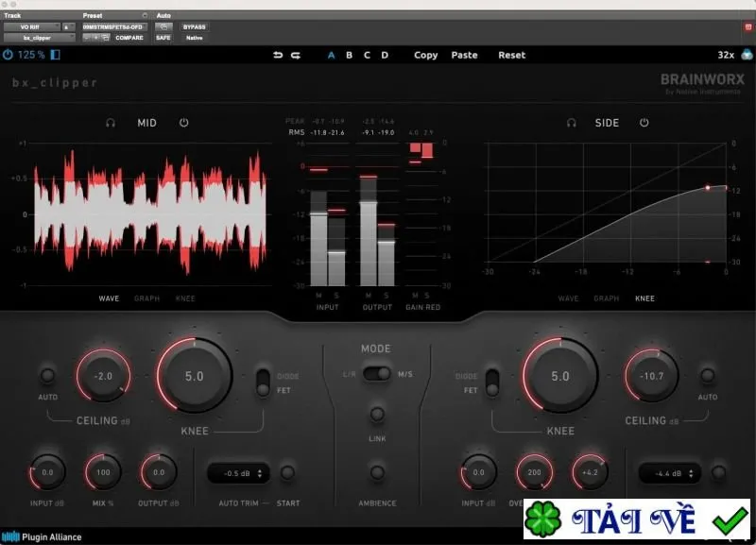Image resolution: width=756 pixels, height=545 pixels.
Task: Click the left KNEE knob showing 5.0
Action: [195, 376]
